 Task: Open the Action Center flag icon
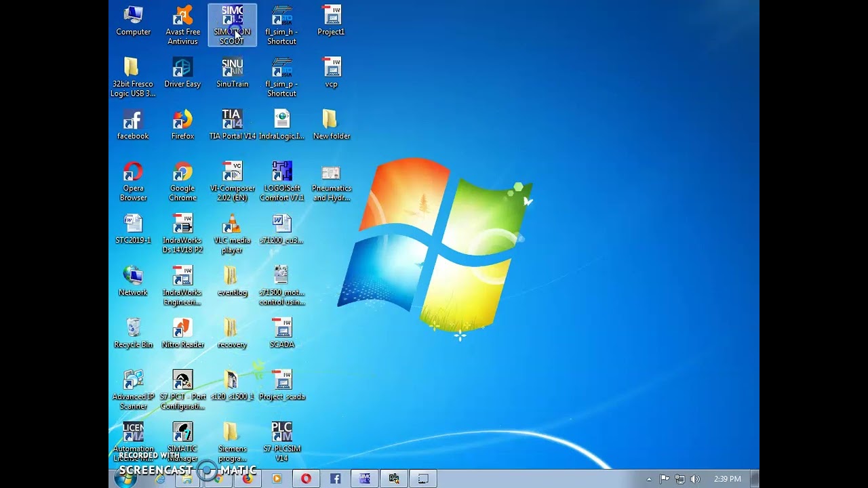(665, 479)
